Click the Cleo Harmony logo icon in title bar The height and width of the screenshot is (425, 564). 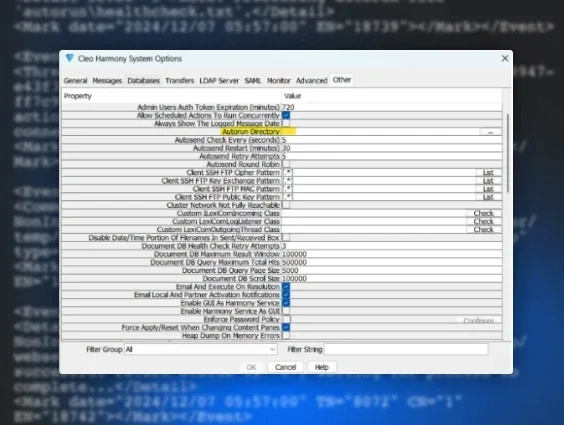coord(70,58)
